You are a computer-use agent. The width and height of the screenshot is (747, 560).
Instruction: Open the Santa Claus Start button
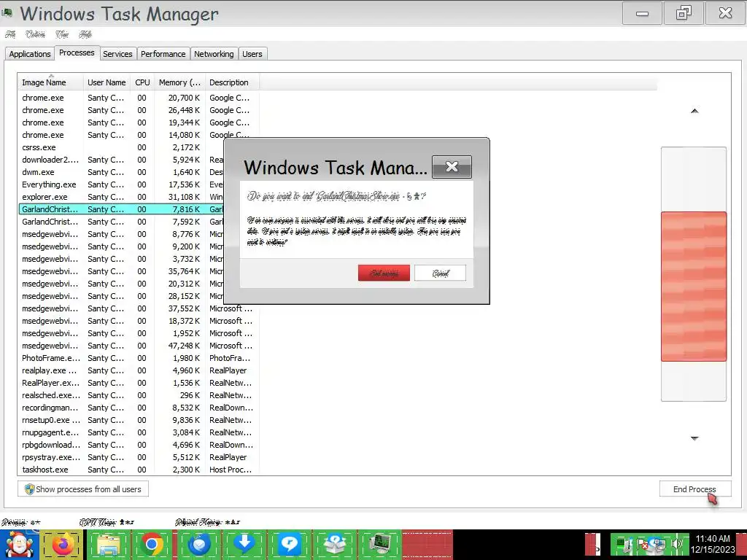coord(20,545)
